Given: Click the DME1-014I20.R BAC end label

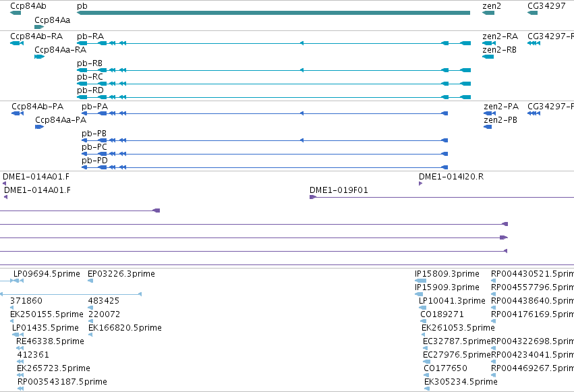Looking at the screenshot, I should tap(451, 177).
